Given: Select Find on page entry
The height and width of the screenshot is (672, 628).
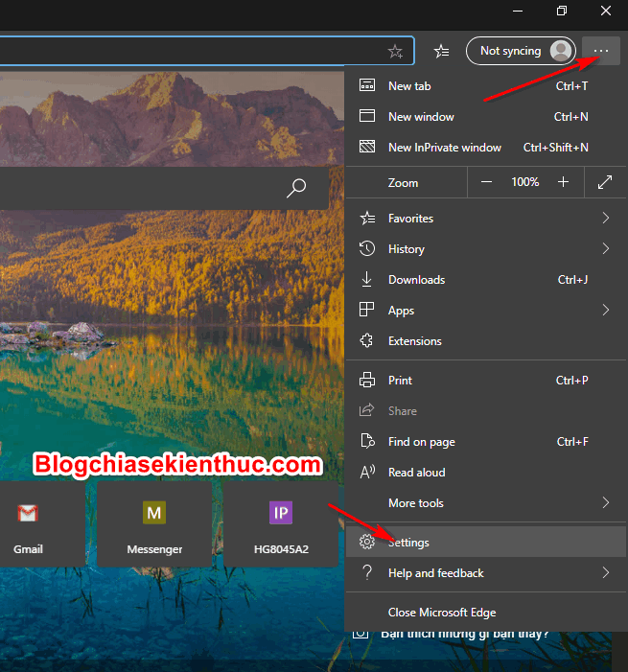Looking at the screenshot, I should point(485,441).
